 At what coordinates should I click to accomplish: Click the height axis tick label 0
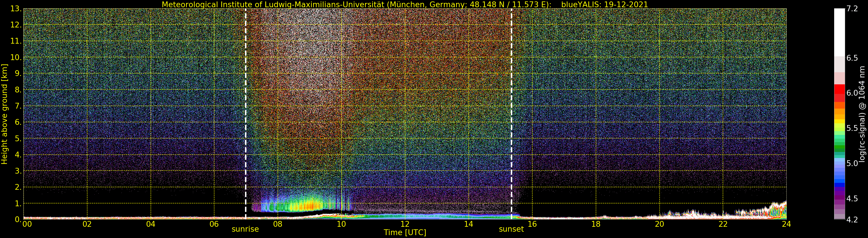click(x=18, y=220)
